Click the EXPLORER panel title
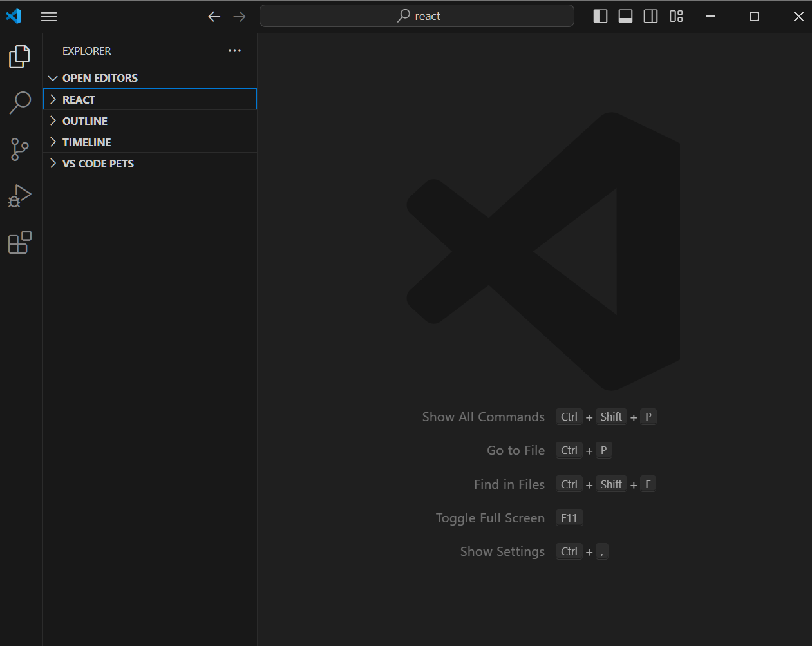This screenshot has height=646, width=812. [86, 51]
